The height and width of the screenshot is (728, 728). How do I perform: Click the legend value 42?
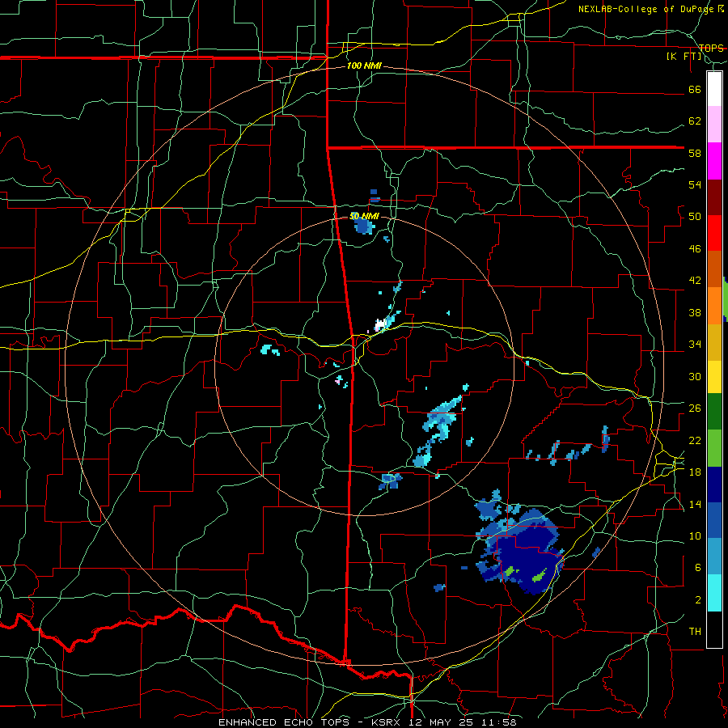click(695, 281)
